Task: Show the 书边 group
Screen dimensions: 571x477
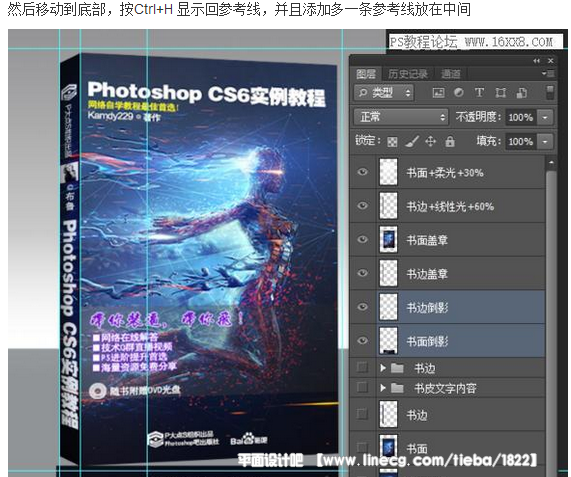Action: click(x=362, y=368)
